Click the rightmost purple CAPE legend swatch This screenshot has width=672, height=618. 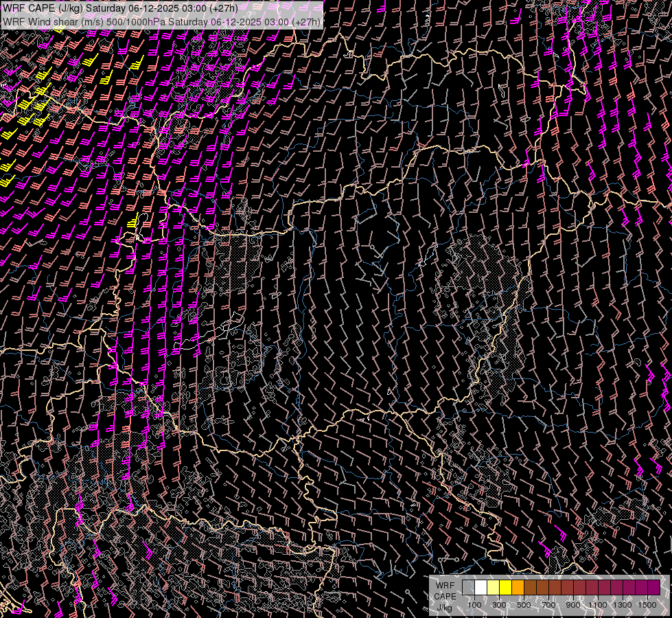(653, 588)
